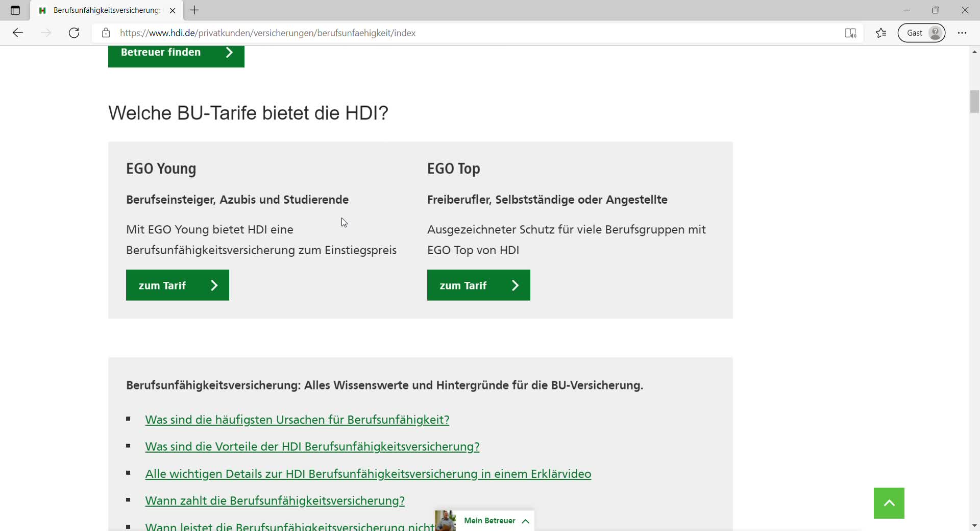Open the read aloud icon
The width and height of the screenshot is (980, 531).
point(850,33)
